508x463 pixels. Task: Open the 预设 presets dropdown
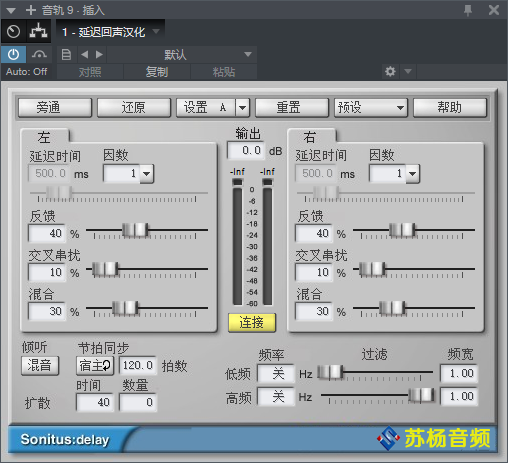[371, 108]
